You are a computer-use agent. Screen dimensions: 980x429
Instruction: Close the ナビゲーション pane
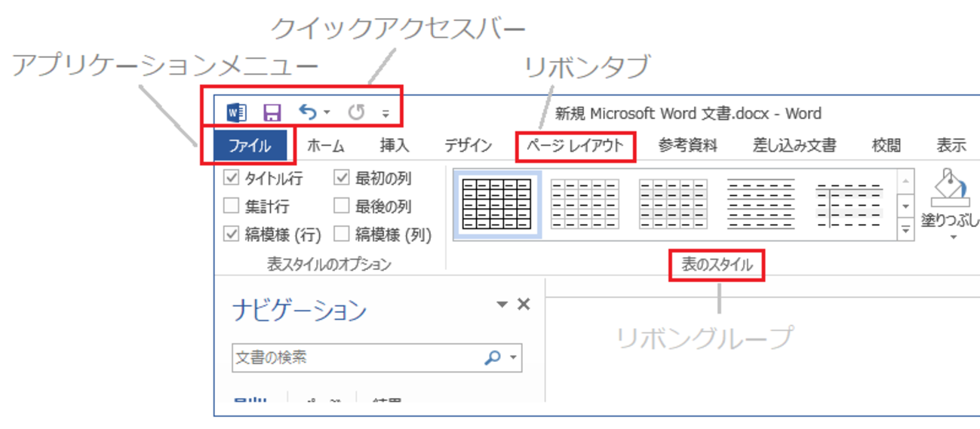tap(524, 304)
